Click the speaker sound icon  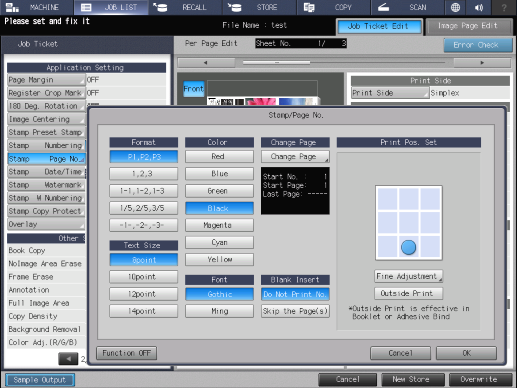tap(479, 7)
